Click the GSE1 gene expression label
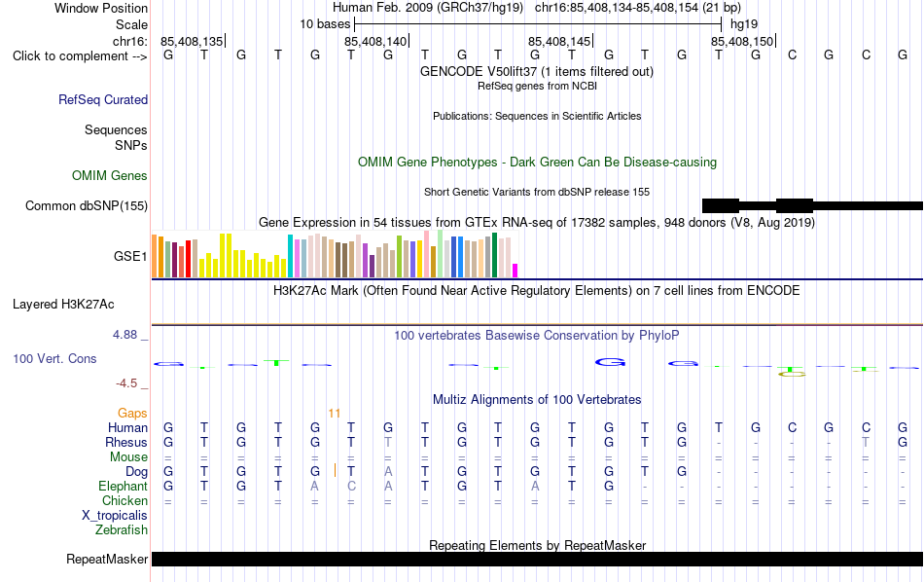 point(130,256)
